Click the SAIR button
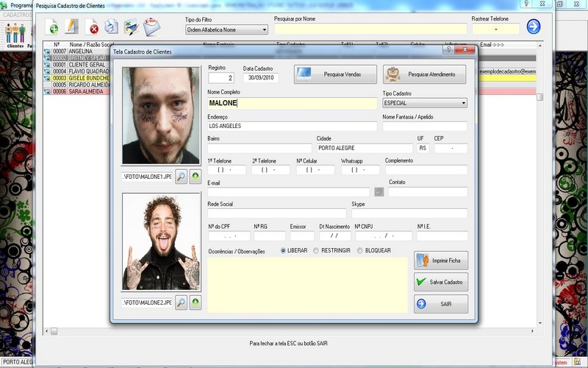588x368 pixels. [x=441, y=304]
